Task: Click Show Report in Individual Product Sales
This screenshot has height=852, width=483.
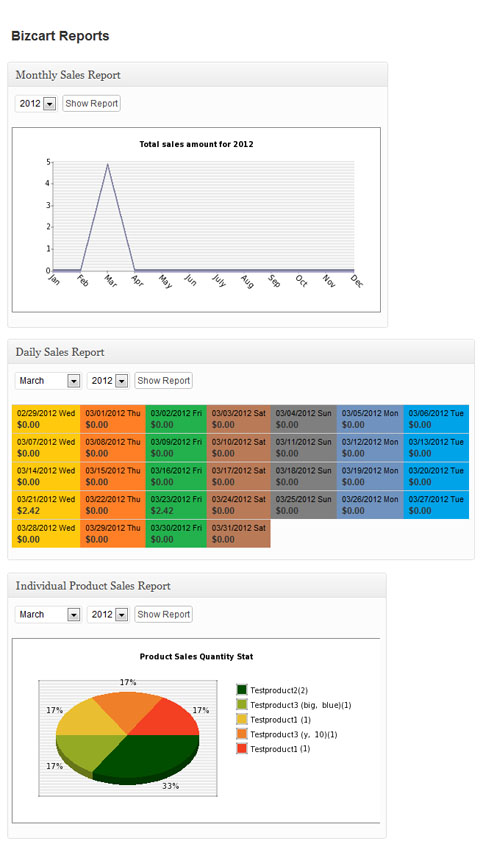Action: coord(164,614)
